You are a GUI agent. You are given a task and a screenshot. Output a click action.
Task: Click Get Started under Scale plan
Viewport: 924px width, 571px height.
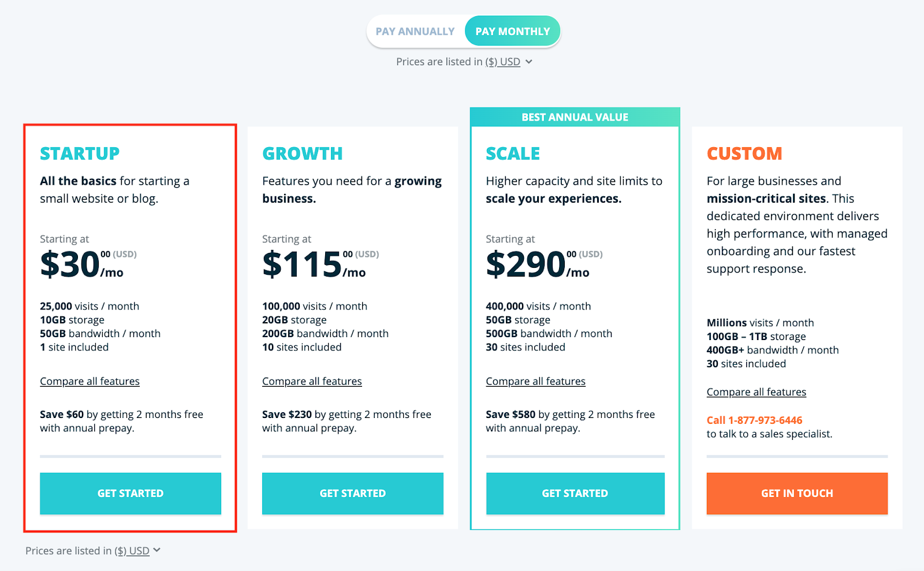pos(575,493)
